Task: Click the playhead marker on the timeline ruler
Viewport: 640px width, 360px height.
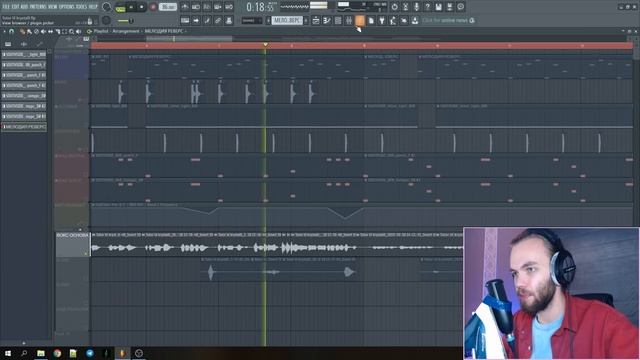Action: pos(265,44)
